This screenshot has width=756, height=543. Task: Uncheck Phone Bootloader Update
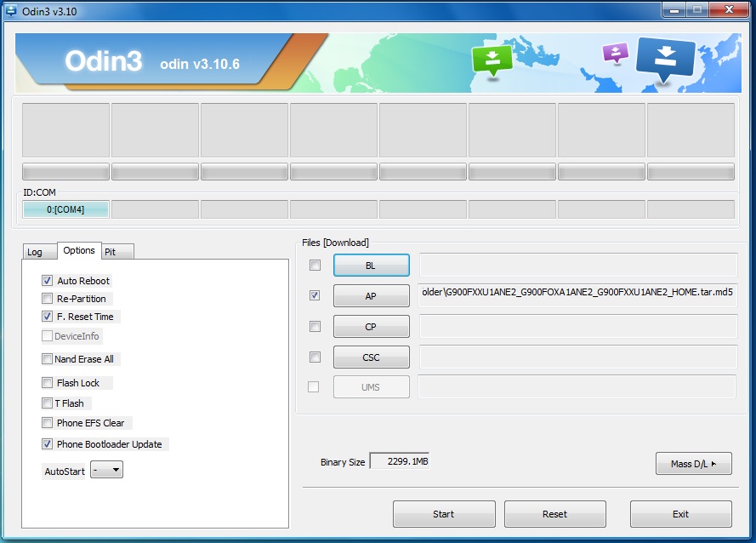click(47, 443)
